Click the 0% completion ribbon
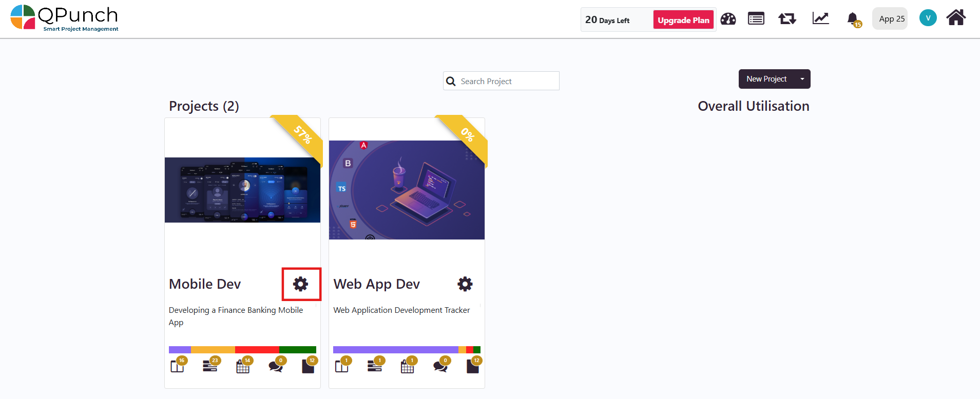The width and height of the screenshot is (980, 399). 467,135
